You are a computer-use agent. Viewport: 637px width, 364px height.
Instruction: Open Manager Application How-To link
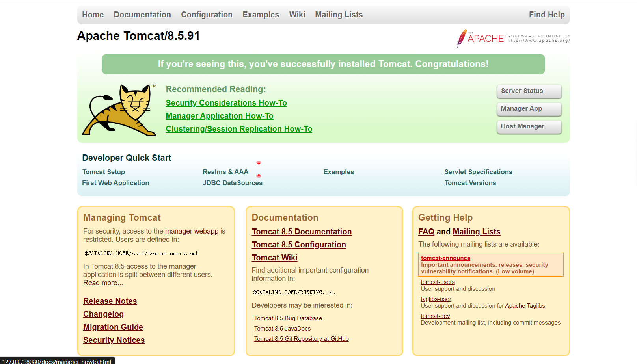click(220, 116)
